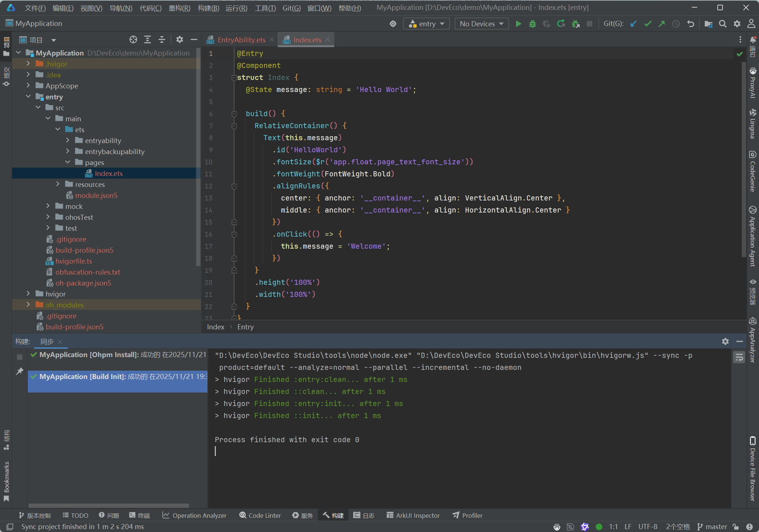This screenshot has width=759, height=532.
Task: Collapse the pages folder
Action: [x=68, y=162]
